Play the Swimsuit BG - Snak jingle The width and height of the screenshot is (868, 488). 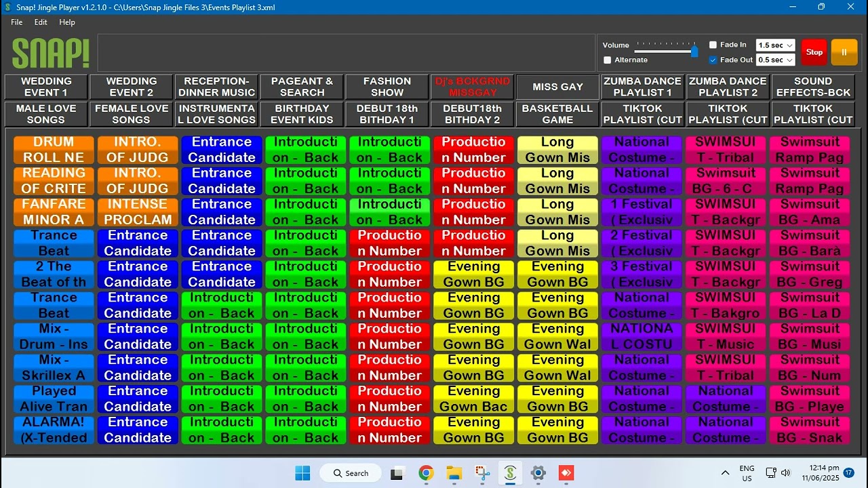tap(810, 430)
